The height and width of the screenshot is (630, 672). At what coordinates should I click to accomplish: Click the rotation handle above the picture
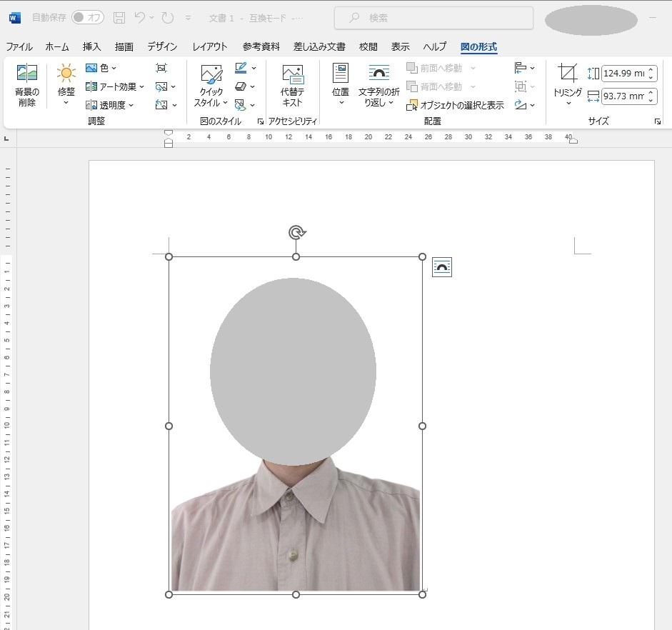[x=296, y=232]
